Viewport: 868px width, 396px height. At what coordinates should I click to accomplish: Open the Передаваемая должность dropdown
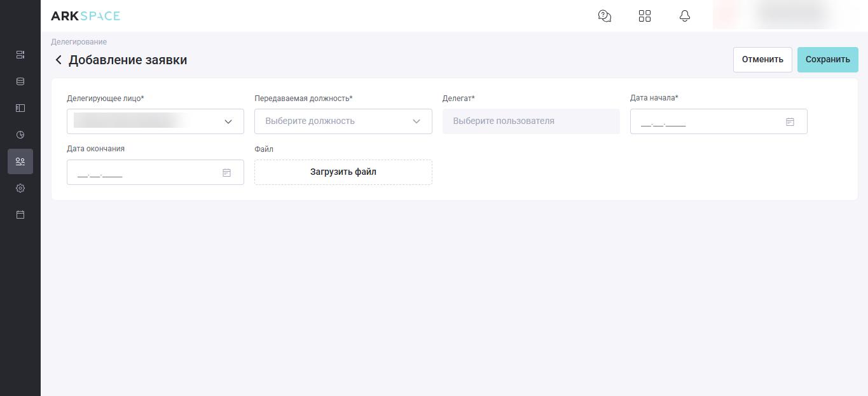tap(343, 121)
